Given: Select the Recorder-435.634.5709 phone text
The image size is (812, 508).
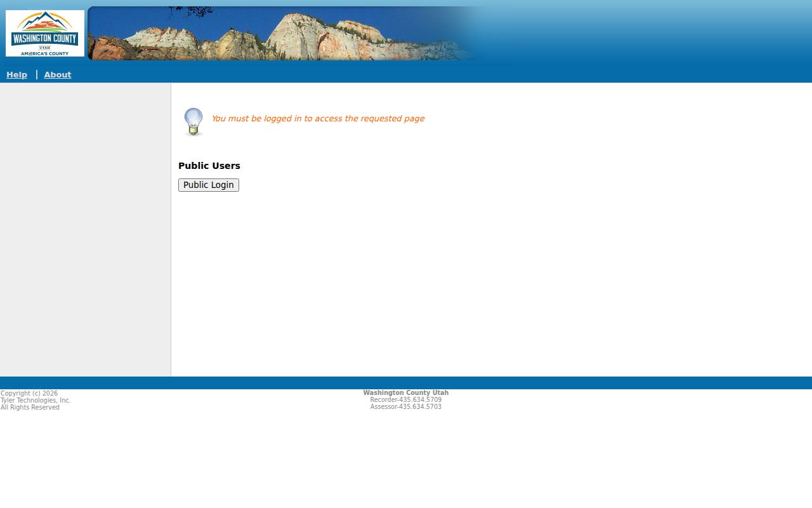Looking at the screenshot, I should click(406, 400).
